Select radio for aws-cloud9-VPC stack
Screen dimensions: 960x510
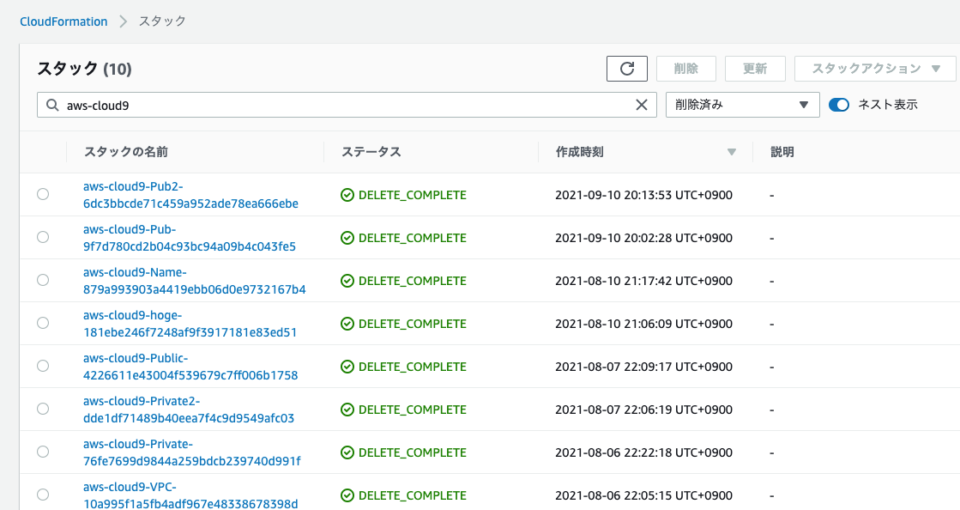[x=43, y=494]
